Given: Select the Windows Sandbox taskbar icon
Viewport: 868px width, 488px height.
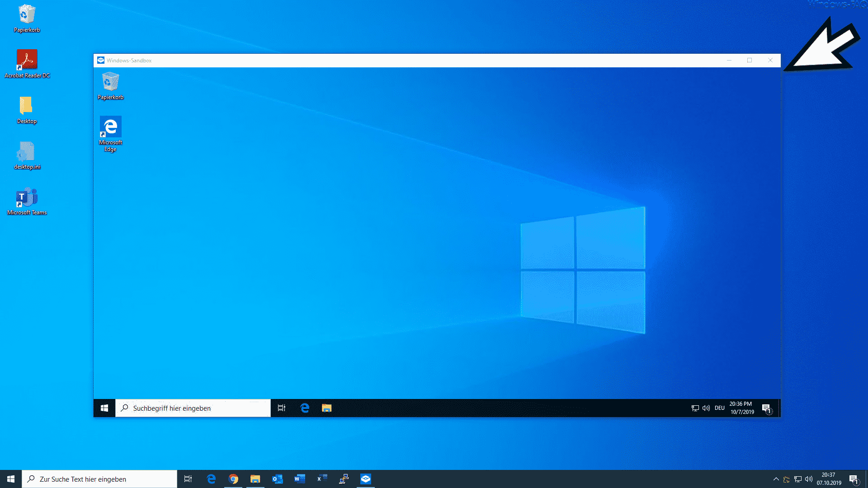Looking at the screenshot, I should 366,479.
